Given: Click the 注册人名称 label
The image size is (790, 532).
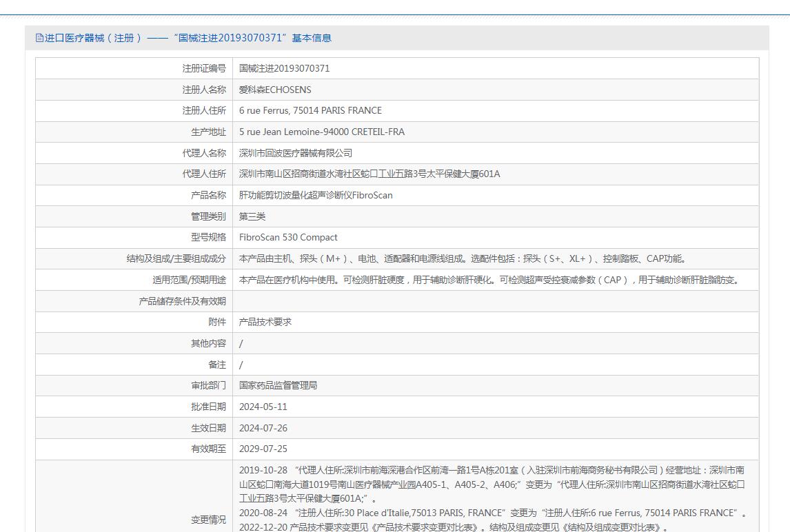Looking at the screenshot, I should (204, 90).
